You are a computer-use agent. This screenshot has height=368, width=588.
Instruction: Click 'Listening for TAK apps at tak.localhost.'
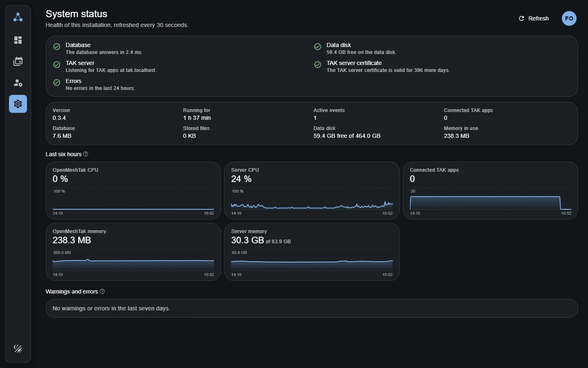[111, 70]
